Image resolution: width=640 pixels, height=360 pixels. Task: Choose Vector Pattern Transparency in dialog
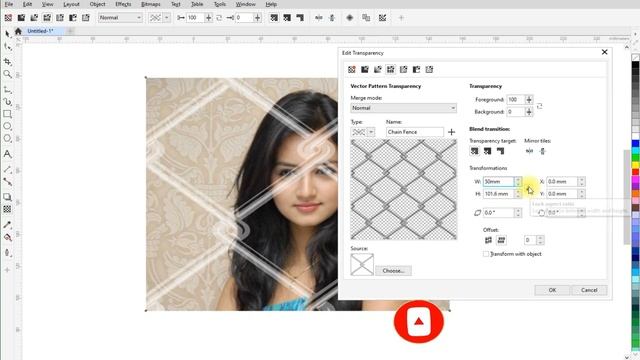tap(391, 69)
